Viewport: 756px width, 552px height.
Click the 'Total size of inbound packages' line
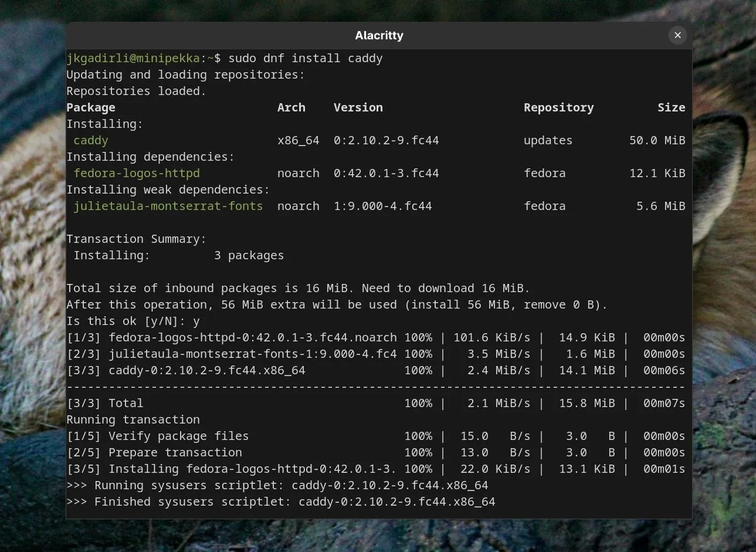(299, 288)
